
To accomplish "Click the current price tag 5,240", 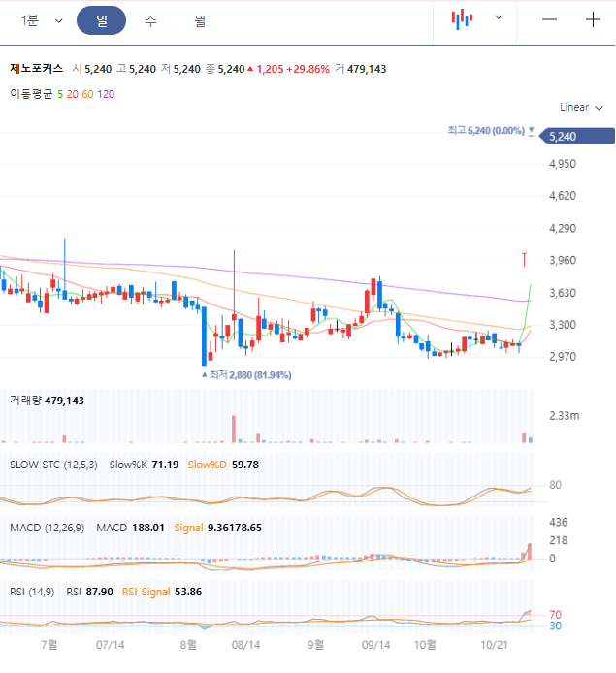I will pos(576,137).
